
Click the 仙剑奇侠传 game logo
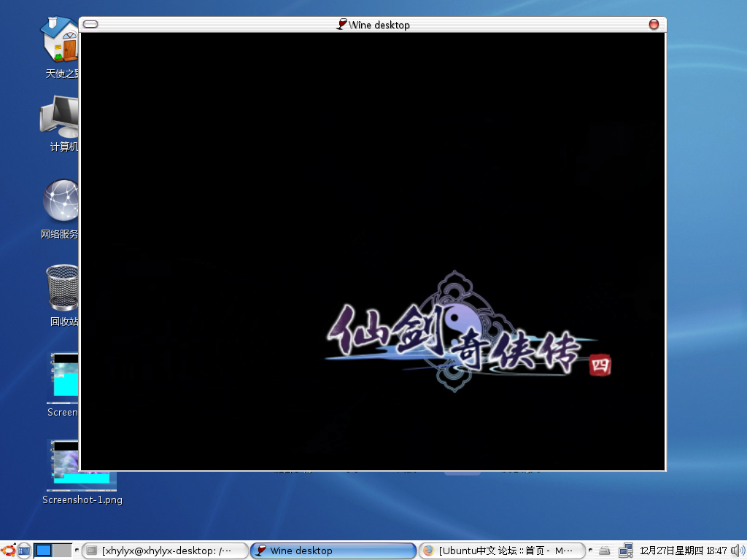[468, 332]
